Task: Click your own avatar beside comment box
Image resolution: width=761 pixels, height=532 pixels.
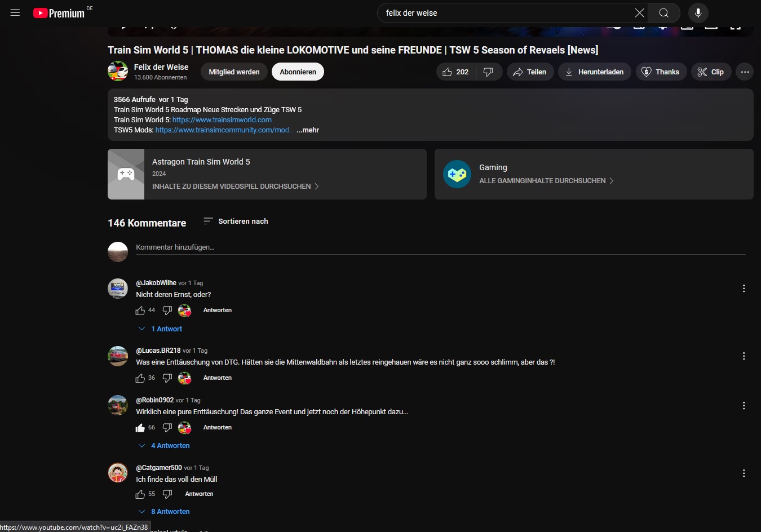Action: [118, 252]
